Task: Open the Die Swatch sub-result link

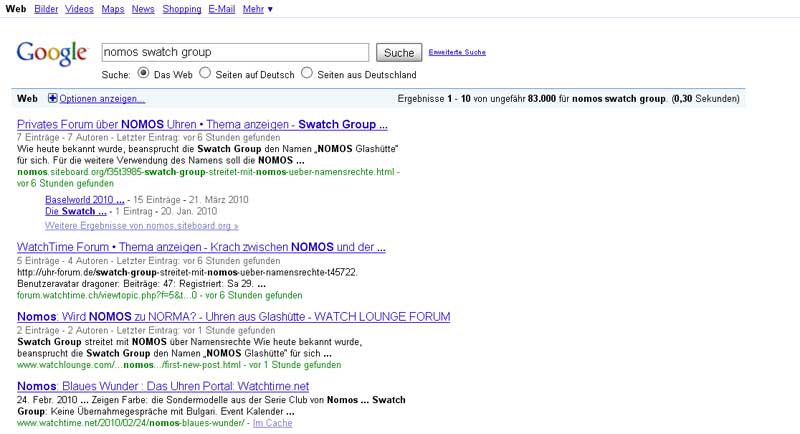Action: click(x=76, y=211)
